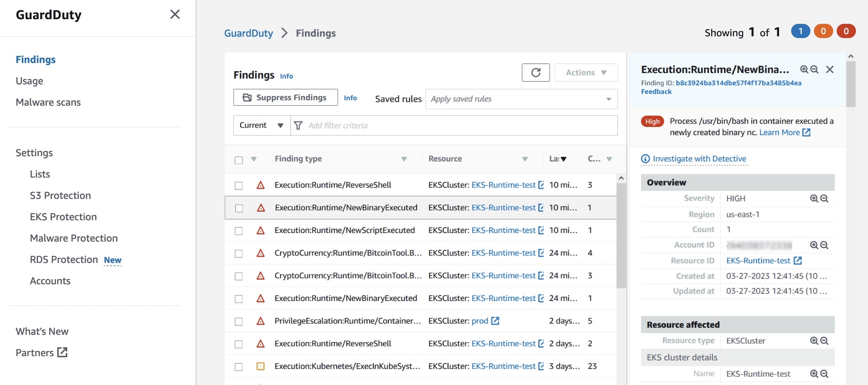Include Account ID in the filter
Screen dimensions: 868x385
(x=814, y=245)
